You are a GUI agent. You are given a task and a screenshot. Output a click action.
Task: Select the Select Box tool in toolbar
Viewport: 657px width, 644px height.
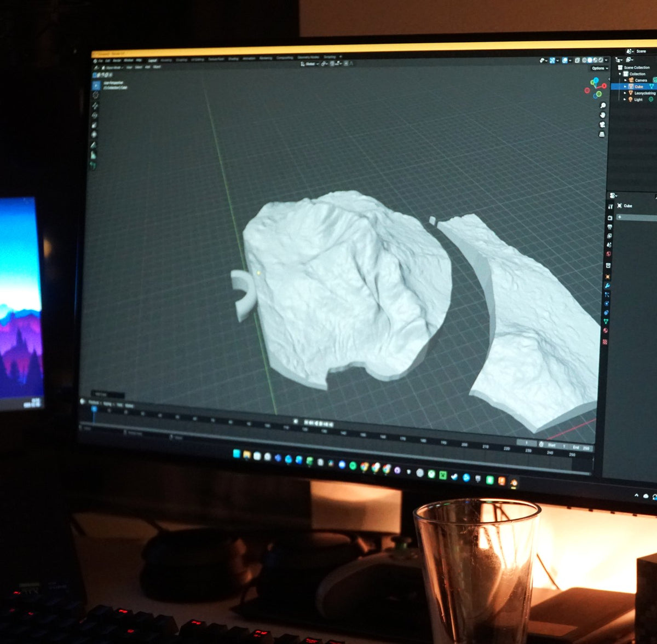click(96, 85)
